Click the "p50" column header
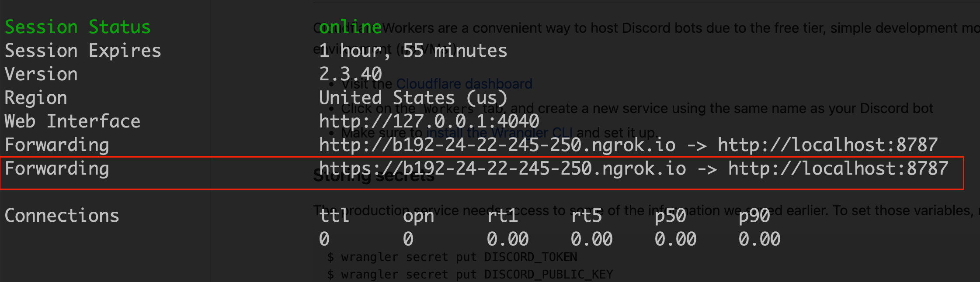Image resolution: width=980 pixels, height=282 pixels. (671, 217)
